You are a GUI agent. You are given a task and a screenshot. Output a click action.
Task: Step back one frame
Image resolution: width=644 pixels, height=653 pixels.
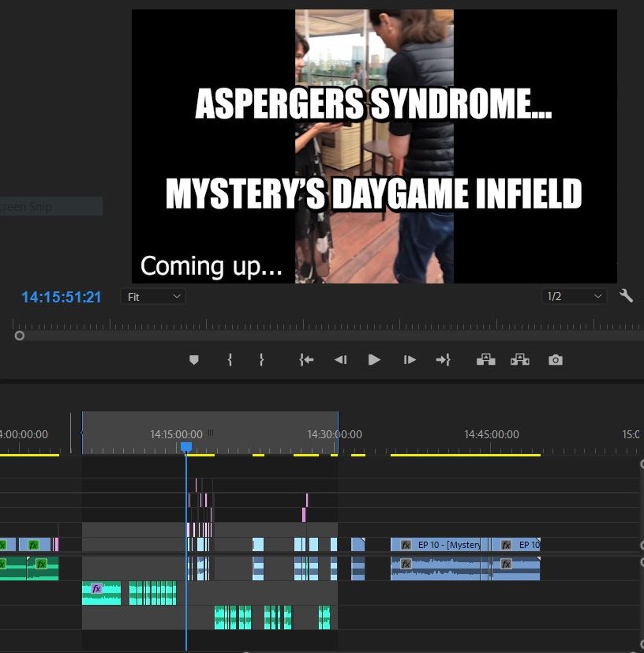click(x=340, y=360)
